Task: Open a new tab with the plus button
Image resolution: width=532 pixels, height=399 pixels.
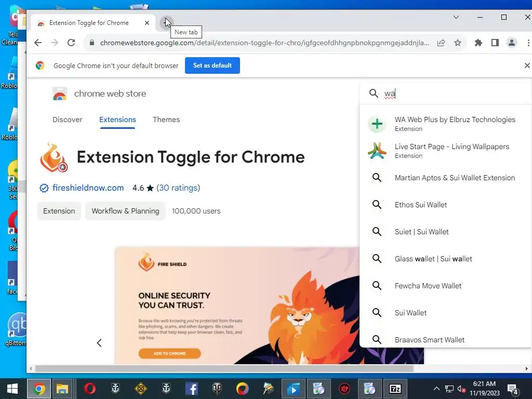Action: [166, 23]
